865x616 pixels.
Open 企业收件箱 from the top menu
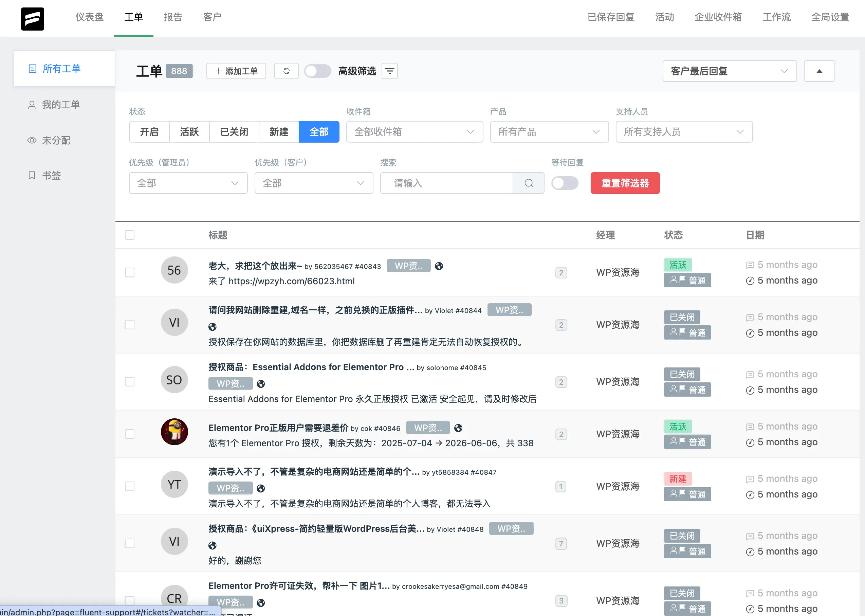click(718, 17)
